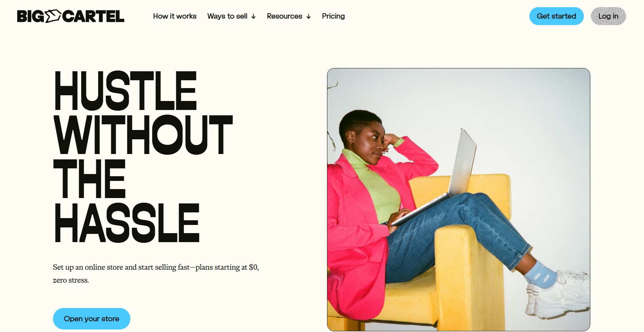Click the Open your store button

pos(91,319)
